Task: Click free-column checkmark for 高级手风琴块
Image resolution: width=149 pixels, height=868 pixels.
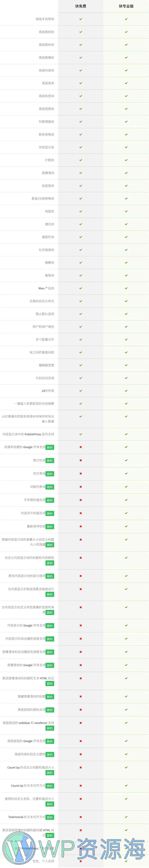Action: [81, 19]
